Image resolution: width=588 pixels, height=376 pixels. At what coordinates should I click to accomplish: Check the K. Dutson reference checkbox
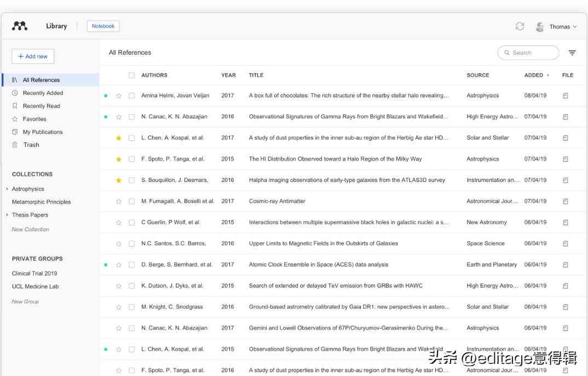(x=131, y=286)
